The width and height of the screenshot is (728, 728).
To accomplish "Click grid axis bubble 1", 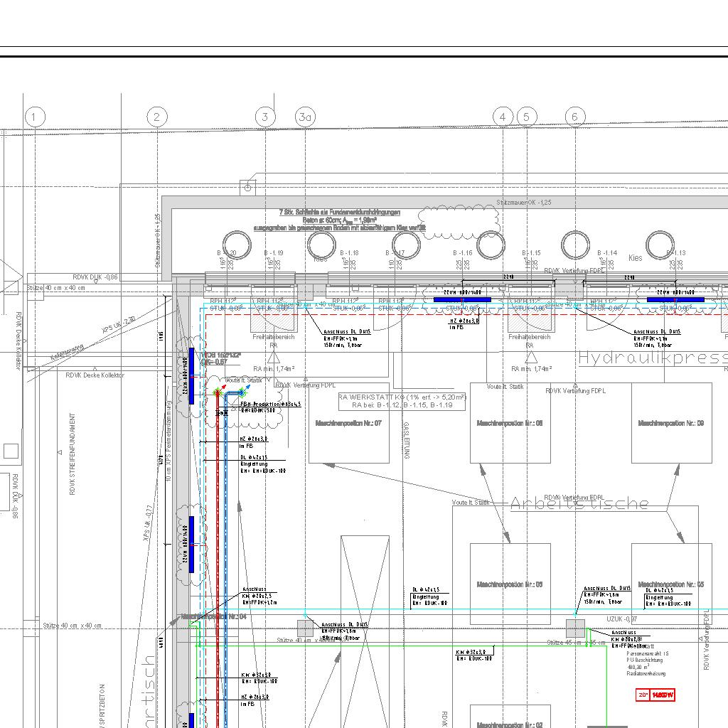I will (x=34, y=117).
